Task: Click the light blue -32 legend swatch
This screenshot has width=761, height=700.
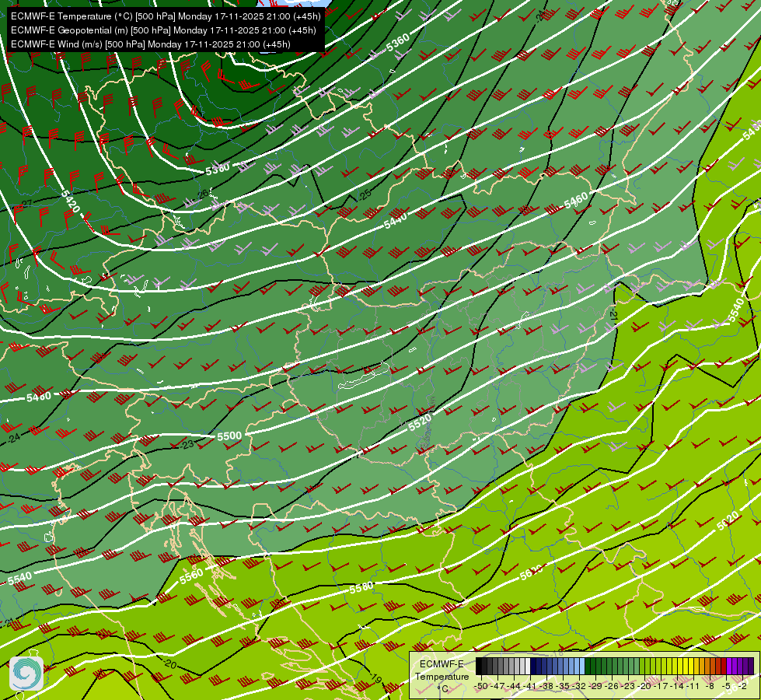Action: tap(582, 666)
